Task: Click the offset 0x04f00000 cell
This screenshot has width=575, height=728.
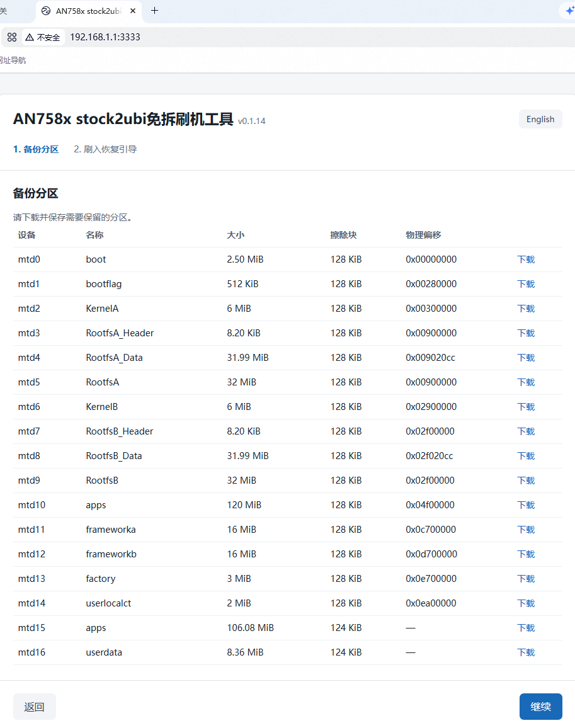Action: (x=430, y=505)
